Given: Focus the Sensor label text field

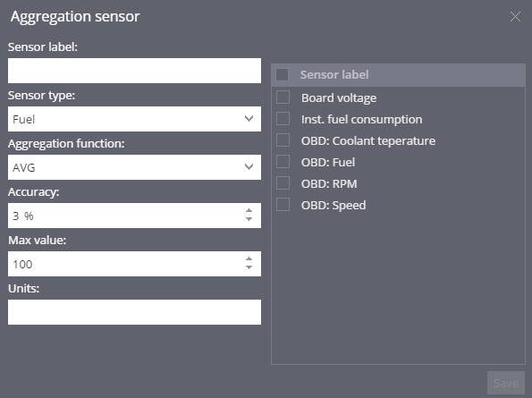Looking at the screenshot, I should pos(134,71).
